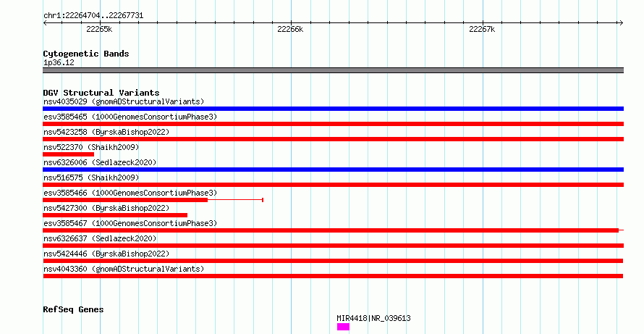Click the Cytogenetic Bands track heading

point(86,54)
